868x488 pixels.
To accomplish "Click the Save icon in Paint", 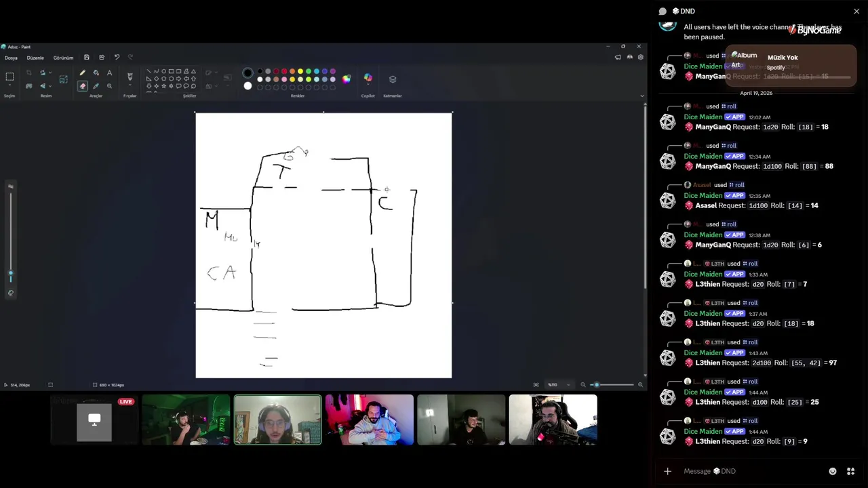I will [x=86, y=57].
